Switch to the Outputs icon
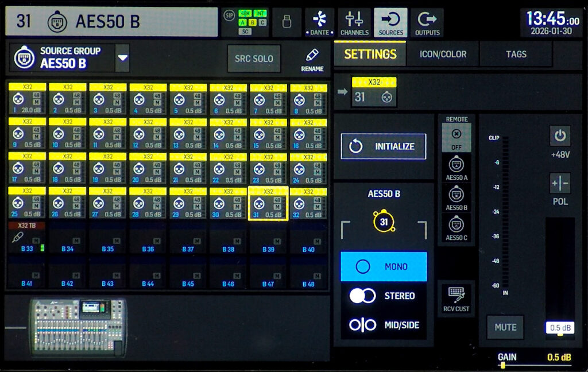 pyautogui.click(x=426, y=22)
